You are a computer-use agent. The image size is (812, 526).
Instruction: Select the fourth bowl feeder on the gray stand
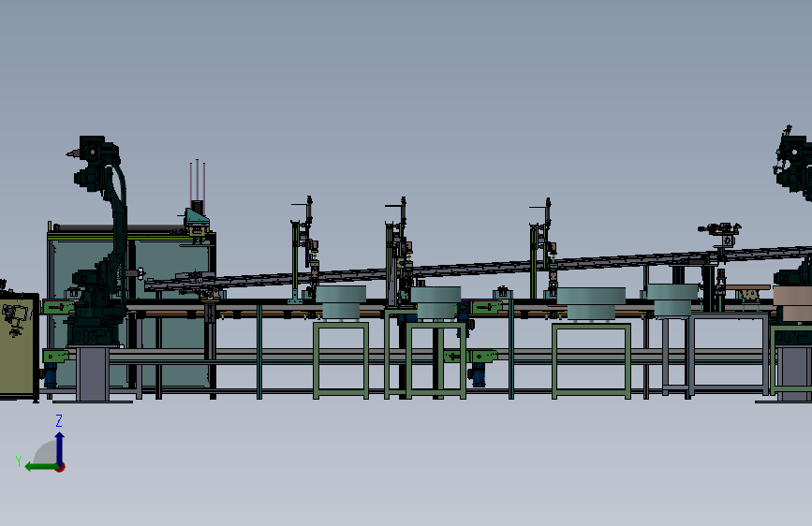coord(672,300)
